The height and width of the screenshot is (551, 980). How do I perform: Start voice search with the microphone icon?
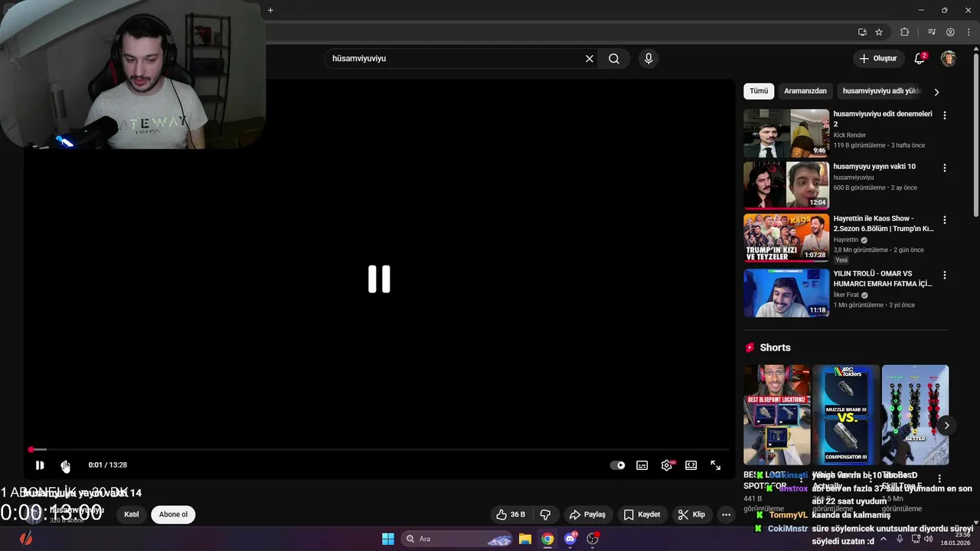click(648, 58)
